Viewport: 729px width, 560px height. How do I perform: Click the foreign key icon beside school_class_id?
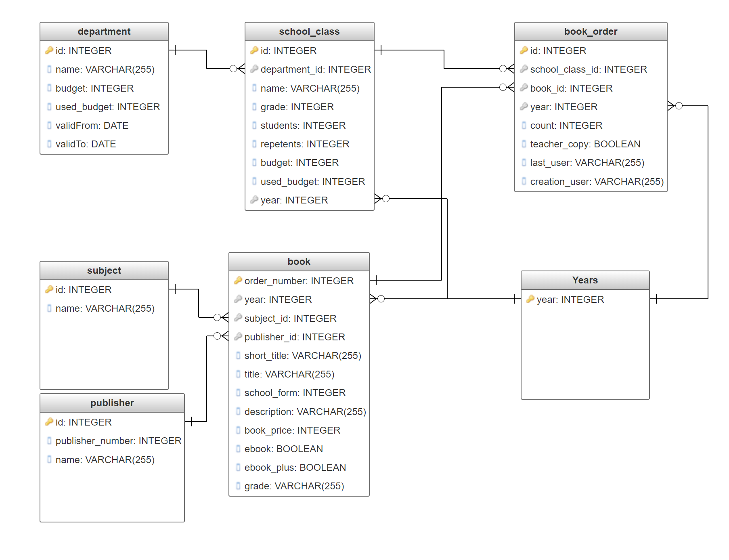pyautogui.click(x=524, y=69)
